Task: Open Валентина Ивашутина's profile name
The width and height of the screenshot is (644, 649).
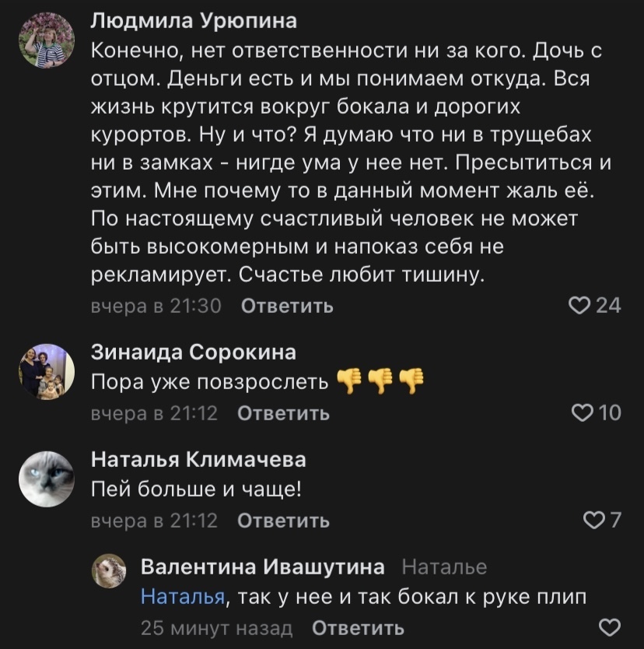Action: coord(262,567)
